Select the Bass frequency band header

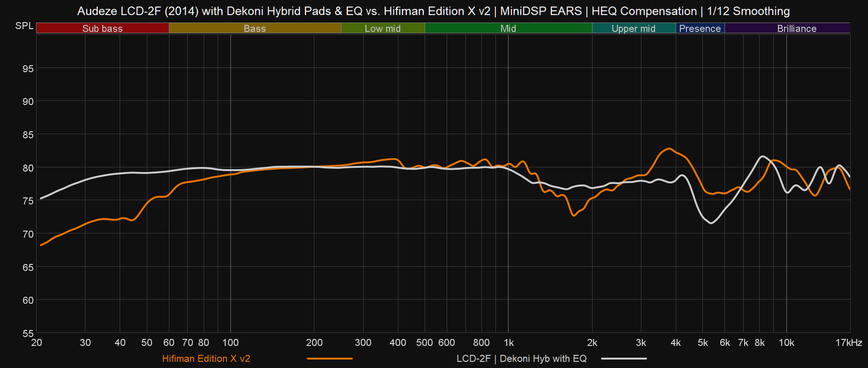[x=254, y=28]
